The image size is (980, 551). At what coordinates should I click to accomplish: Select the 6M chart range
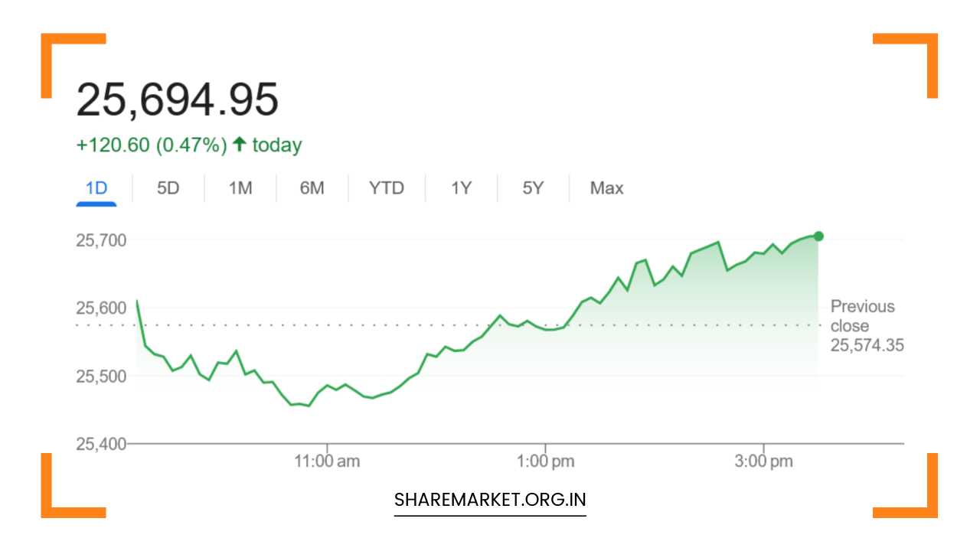(x=312, y=187)
